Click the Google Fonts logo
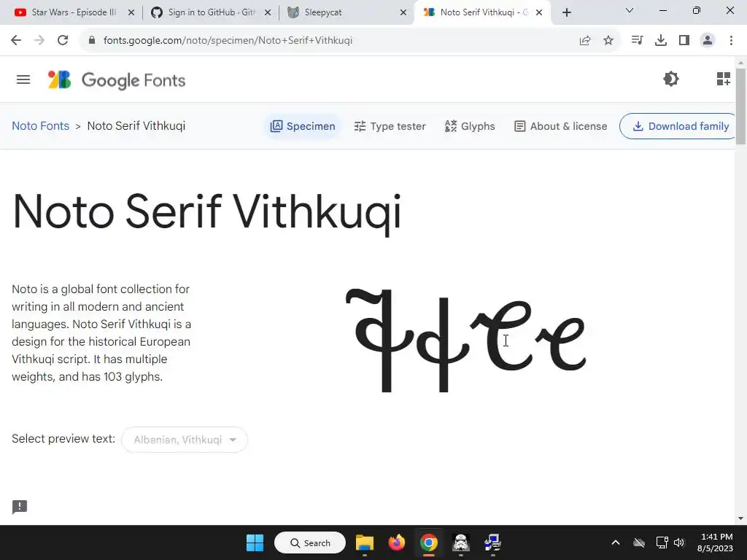Screen dimensions: 747x560 (116, 80)
